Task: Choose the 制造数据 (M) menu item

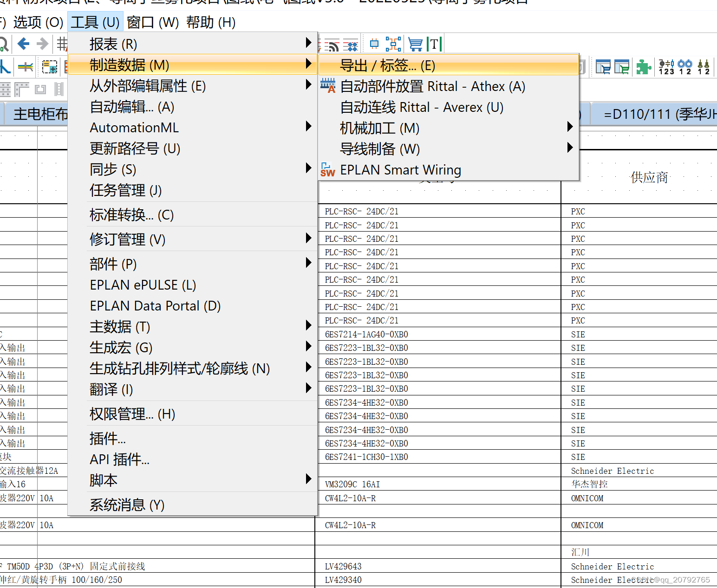Action: (x=193, y=65)
